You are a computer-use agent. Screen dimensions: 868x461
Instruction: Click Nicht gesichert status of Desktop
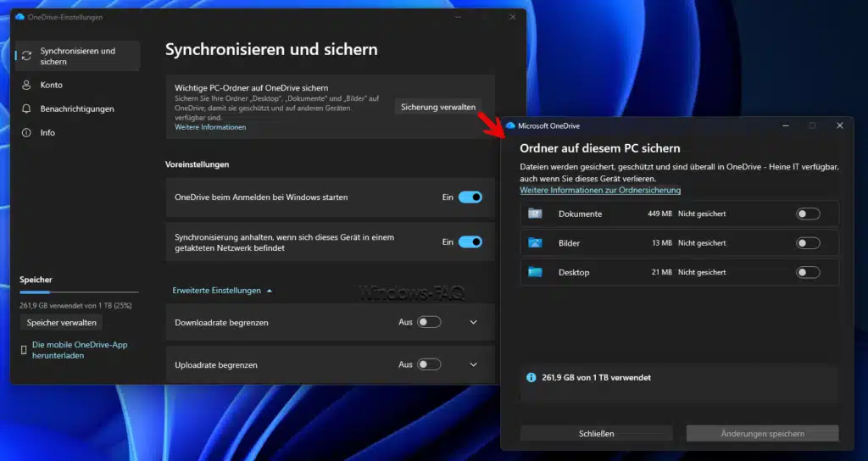pos(702,272)
